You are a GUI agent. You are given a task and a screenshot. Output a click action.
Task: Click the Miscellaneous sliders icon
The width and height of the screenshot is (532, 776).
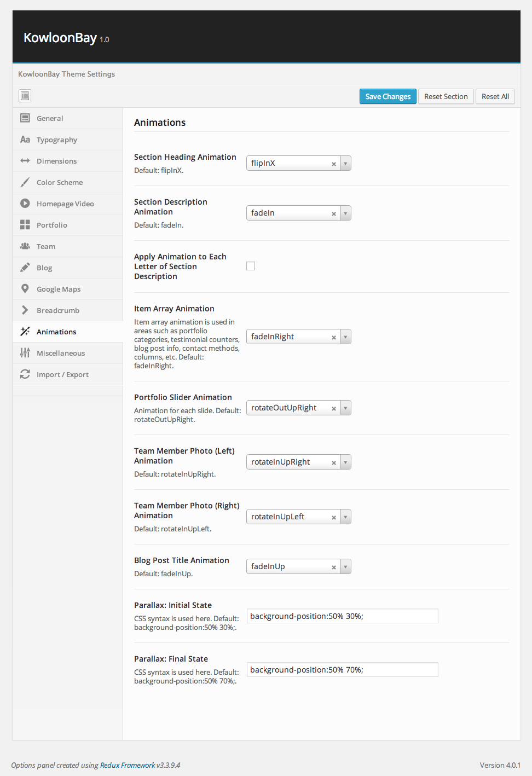25,353
